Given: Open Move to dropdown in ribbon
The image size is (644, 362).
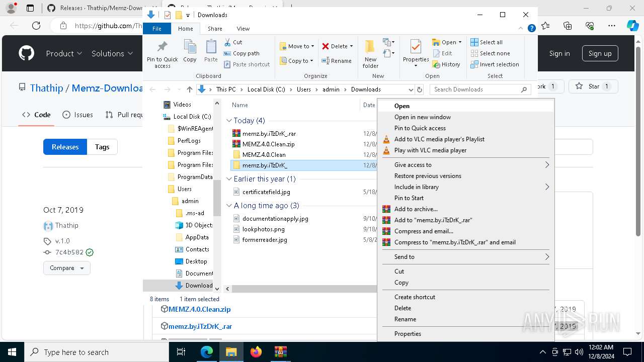Looking at the screenshot, I should tap(297, 46).
